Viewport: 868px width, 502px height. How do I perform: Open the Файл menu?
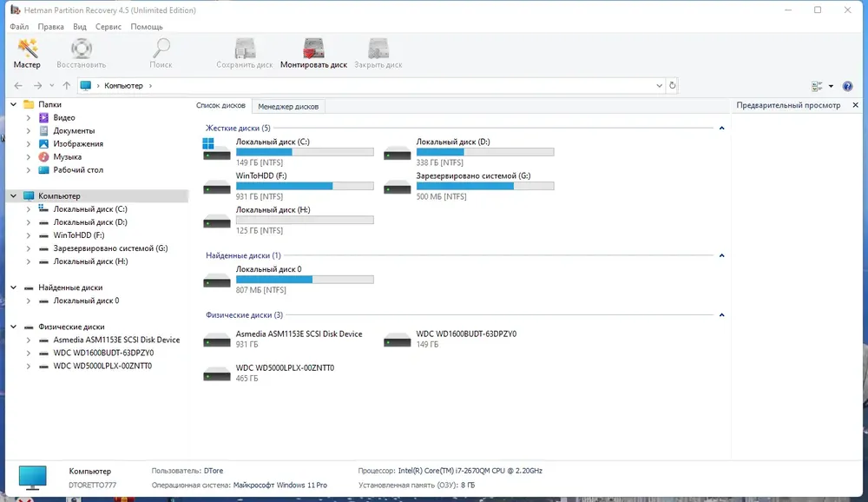point(19,27)
